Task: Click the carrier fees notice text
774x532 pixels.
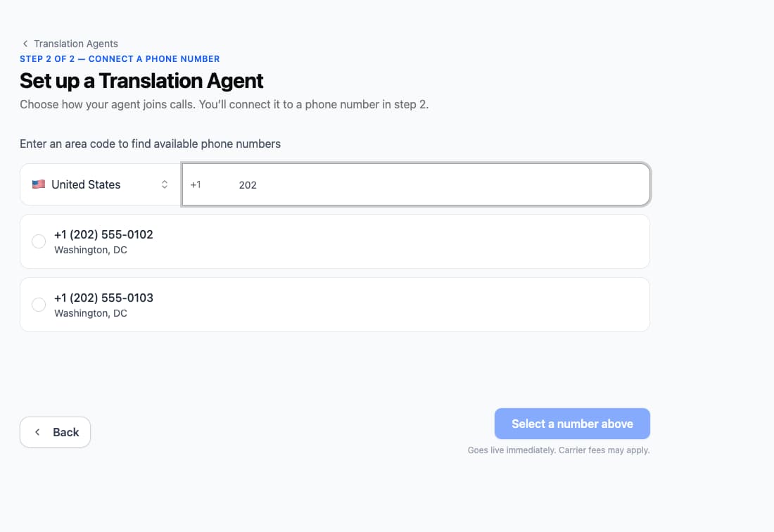Action: pyautogui.click(x=558, y=450)
